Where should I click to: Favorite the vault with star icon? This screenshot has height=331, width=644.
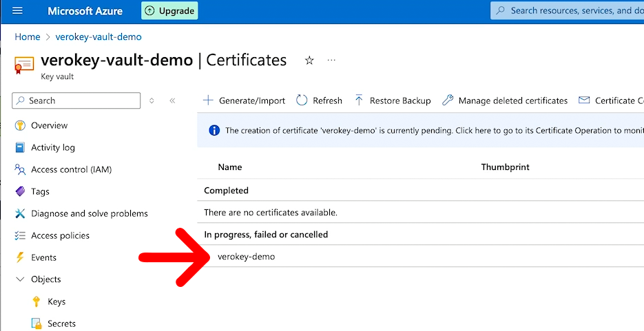pos(309,61)
